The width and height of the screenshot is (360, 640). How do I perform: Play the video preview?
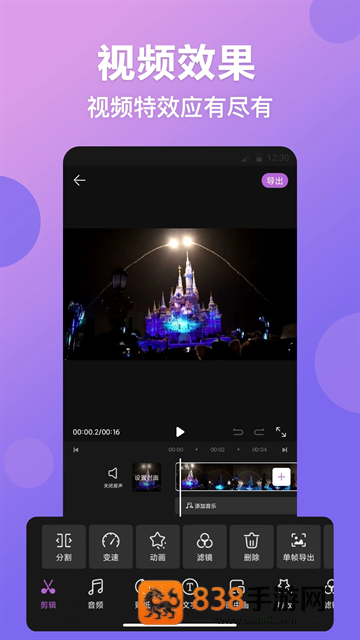pyautogui.click(x=180, y=432)
